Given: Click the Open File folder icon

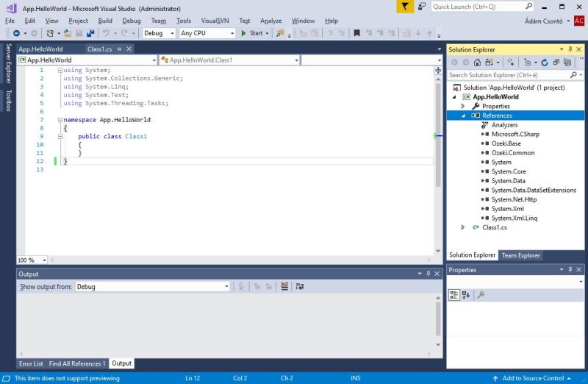Looking at the screenshot, I should coord(68,33).
